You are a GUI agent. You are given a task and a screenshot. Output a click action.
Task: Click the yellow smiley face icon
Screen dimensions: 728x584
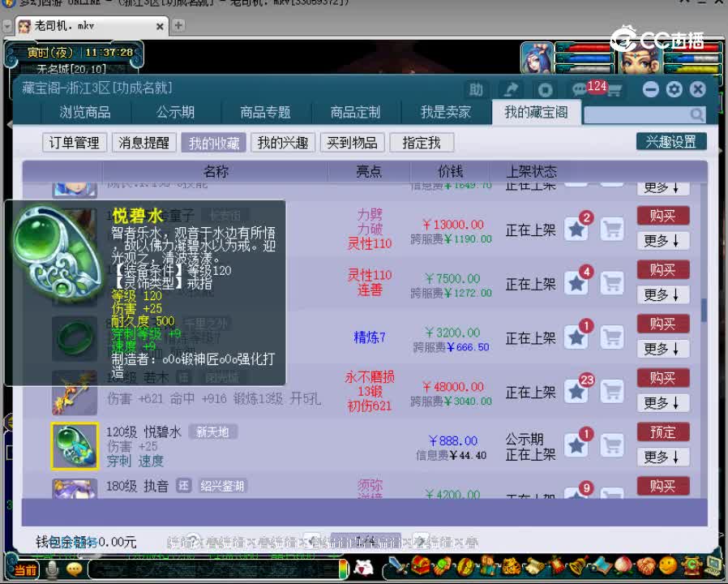668,565
